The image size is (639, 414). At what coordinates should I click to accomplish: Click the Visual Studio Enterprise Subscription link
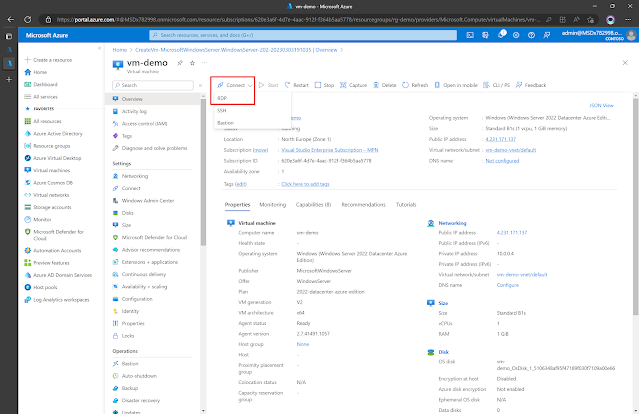click(x=330, y=150)
